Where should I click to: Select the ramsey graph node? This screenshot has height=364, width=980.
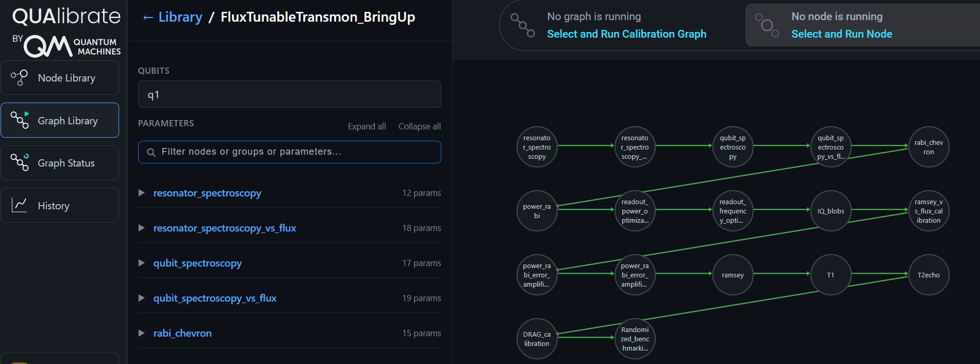tap(733, 275)
